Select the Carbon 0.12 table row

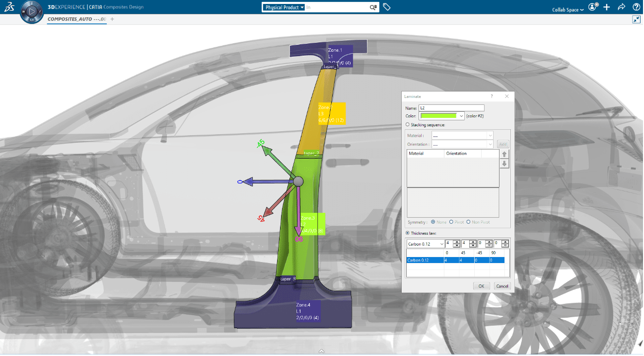[455, 260]
